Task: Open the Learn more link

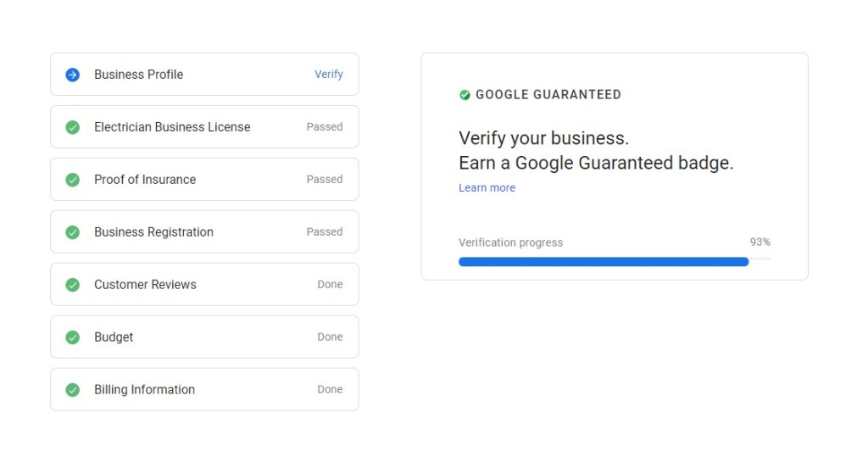Action: tap(487, 188)
